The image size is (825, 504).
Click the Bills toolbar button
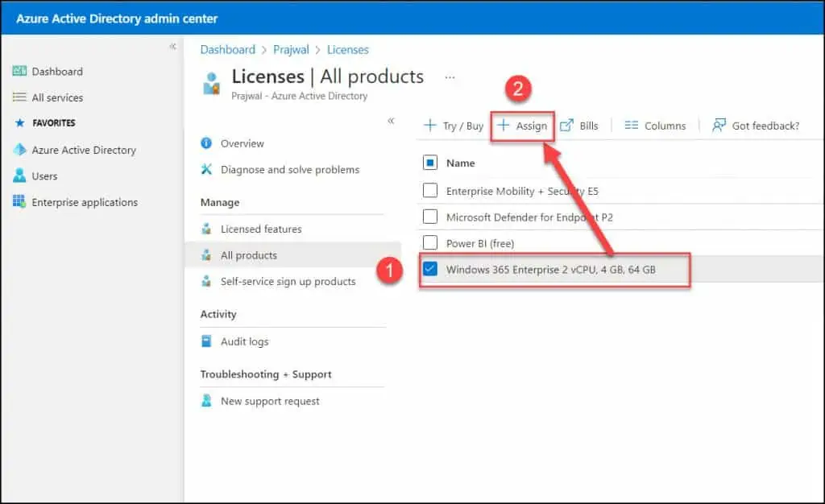coord(579,126)
